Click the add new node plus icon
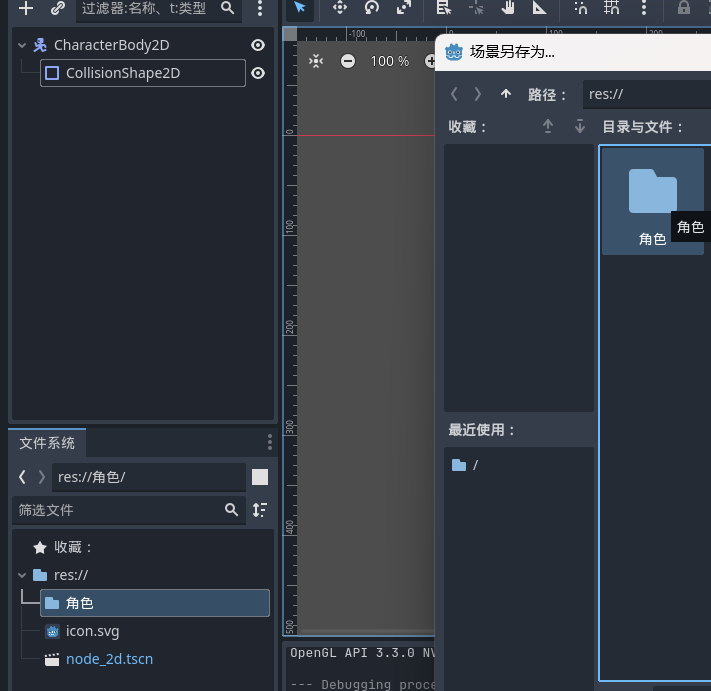The height and width of the screenshot is (691, 711). (26, 9)
